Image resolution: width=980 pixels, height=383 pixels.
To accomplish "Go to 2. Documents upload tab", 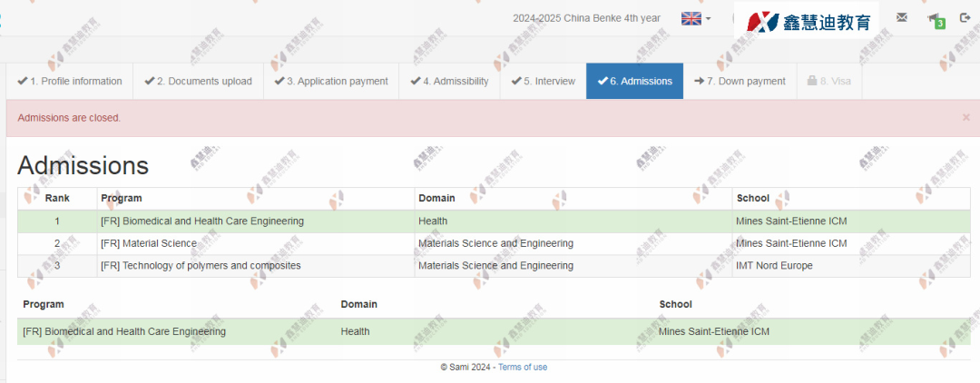I will pyautogui.click(x=198, y=81).
